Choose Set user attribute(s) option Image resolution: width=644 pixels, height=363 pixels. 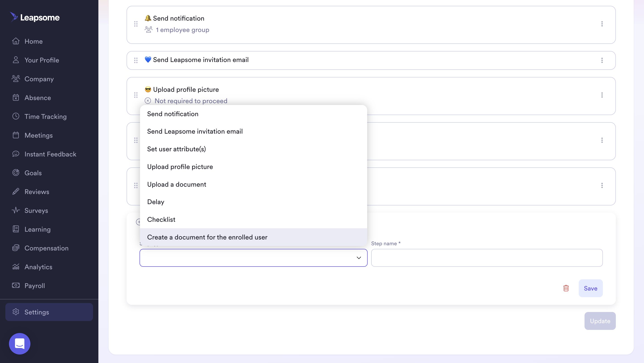pyautogui.click(x=254, y=149)
